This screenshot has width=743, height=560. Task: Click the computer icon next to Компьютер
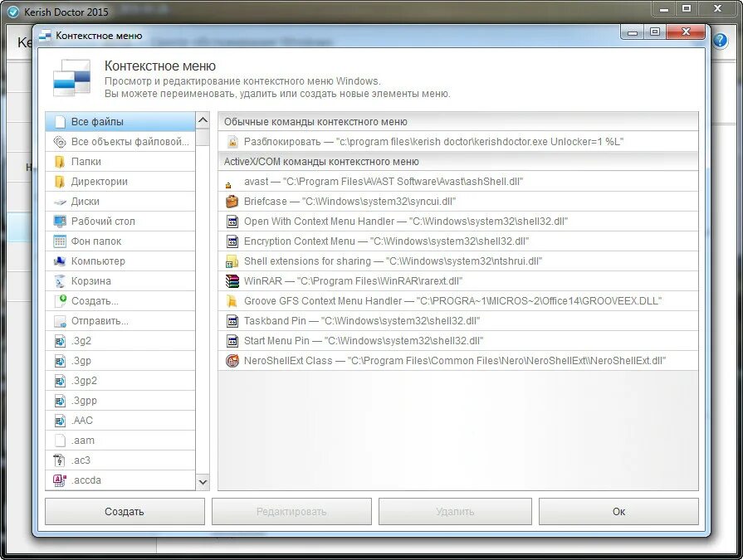pyautogui.click(x=60, y=261)
